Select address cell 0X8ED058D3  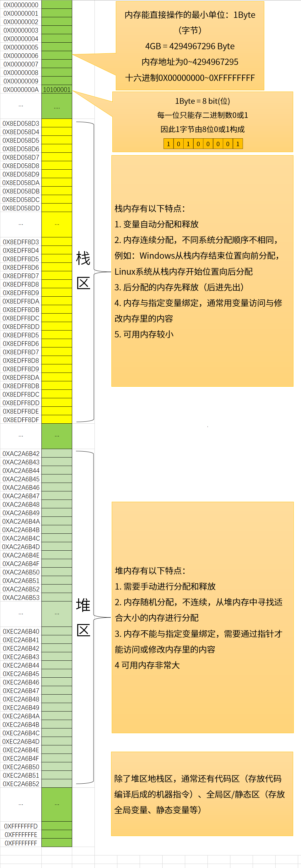21,123
